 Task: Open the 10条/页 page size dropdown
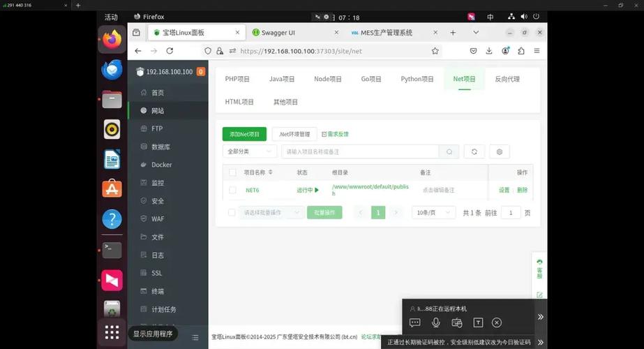click(x=433, y=212)
